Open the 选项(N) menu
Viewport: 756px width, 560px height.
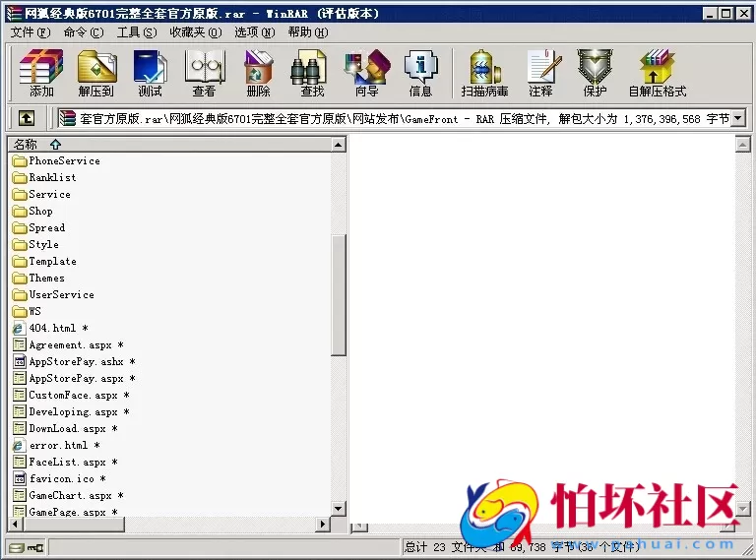(255, 32)
